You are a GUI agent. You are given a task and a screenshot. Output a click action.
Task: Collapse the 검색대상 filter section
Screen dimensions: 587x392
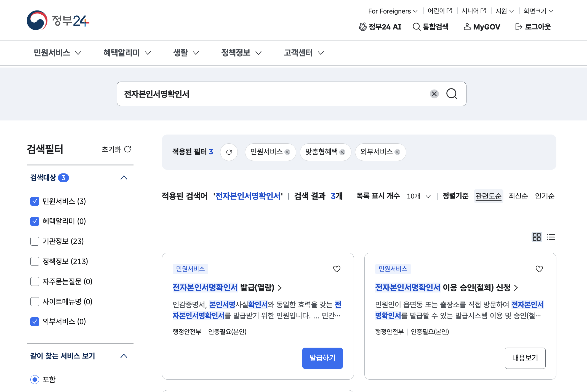[124, 178]
